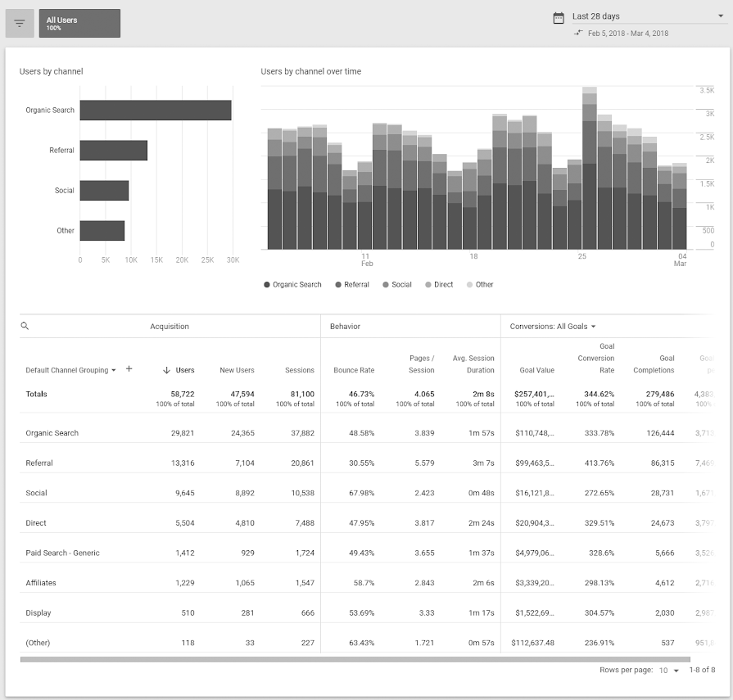
Task: Click the Referral bar in channel chart
Action: [x=114, y=151]
